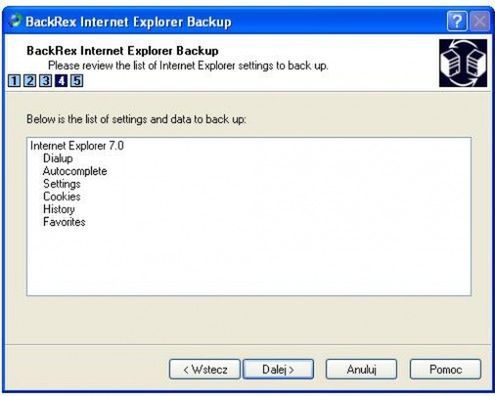Select Internet Explorer 7.0 in the list

[x=77, y=146]
